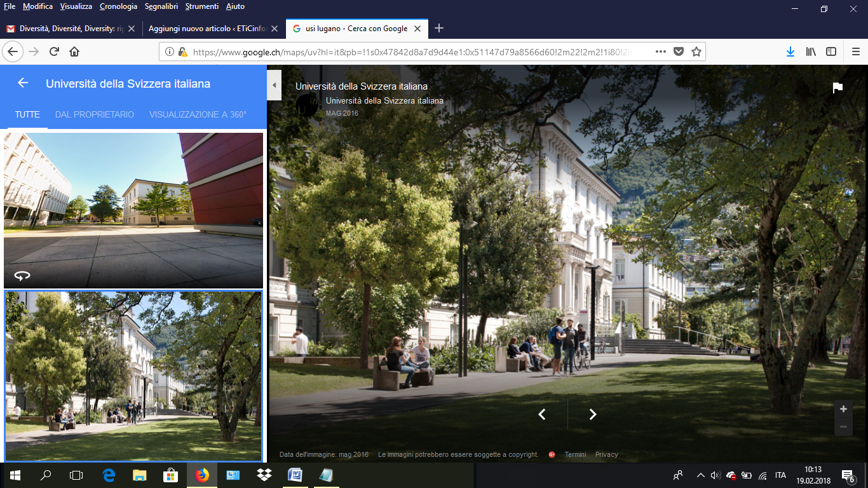Open the Privacy link

point(607,454)
